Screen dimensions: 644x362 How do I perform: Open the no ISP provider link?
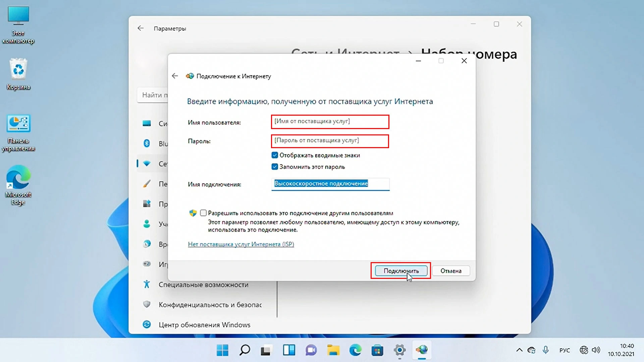click(x=241, y=244)
